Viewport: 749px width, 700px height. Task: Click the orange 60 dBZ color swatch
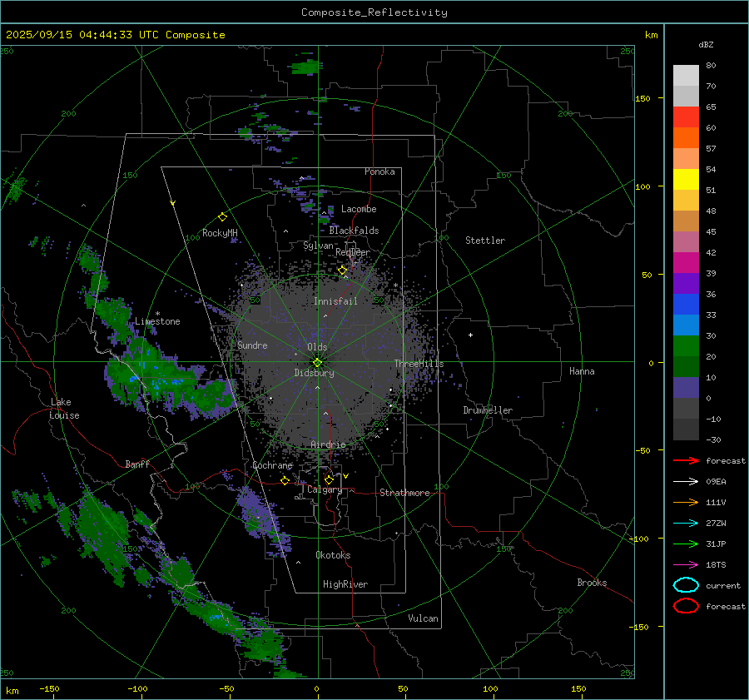tap(686, 137)
